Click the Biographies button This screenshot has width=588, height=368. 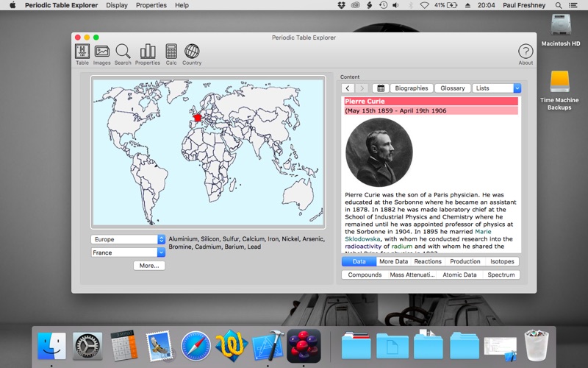click(x=412, y=88)
